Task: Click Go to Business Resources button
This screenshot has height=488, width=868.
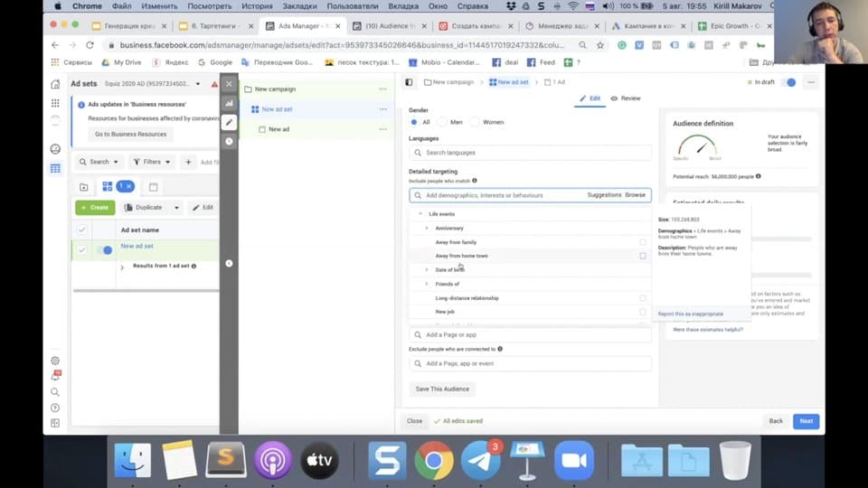Action: click(x=130, y=134)
